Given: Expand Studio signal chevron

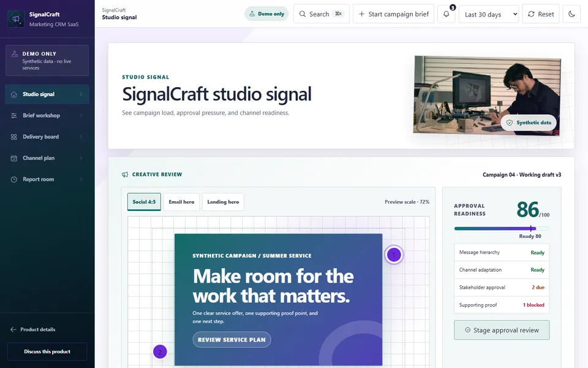Looking at the screenshot, I should [81, 94].
